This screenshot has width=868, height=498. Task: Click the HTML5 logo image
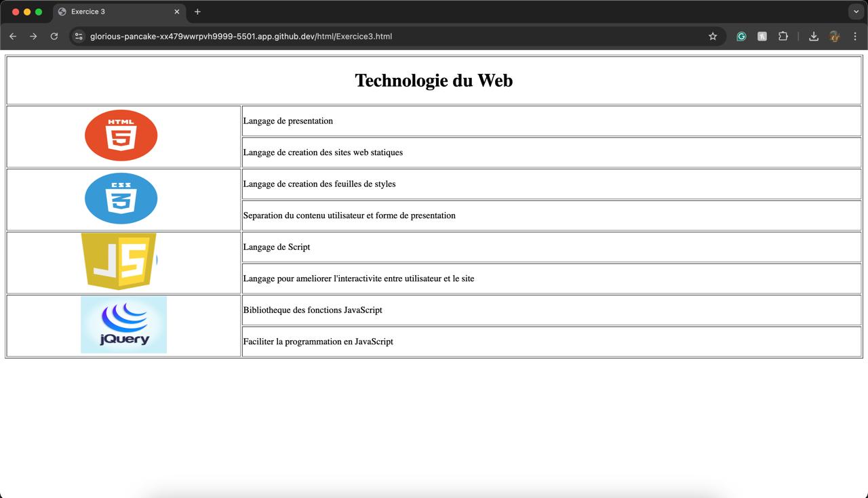coord(121,136)
